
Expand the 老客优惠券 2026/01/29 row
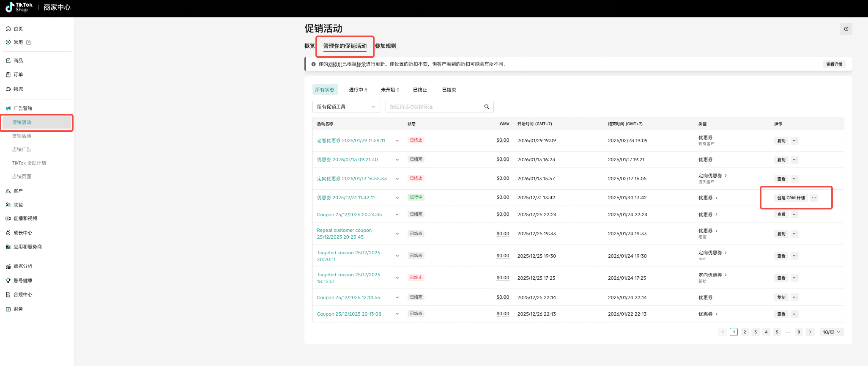(397, 140)
